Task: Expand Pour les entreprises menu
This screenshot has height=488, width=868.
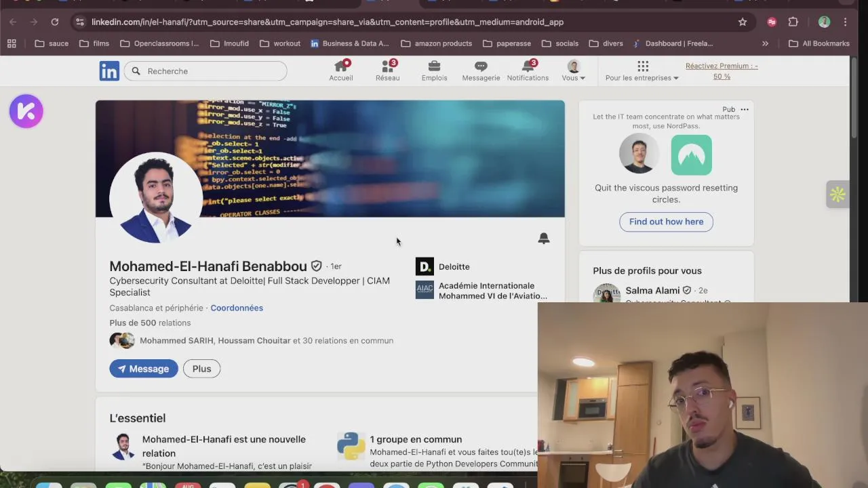Action: point(642,70)
